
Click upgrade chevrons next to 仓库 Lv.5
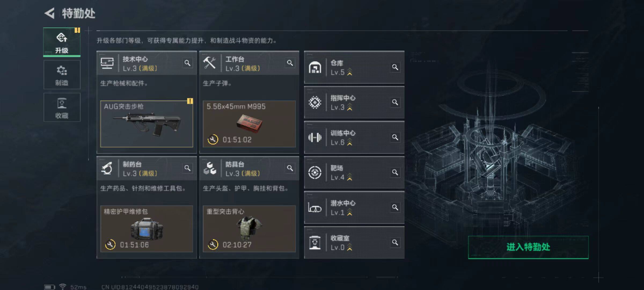[x=350, y=72]
